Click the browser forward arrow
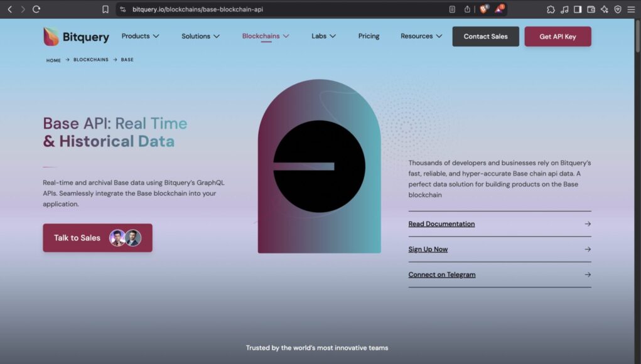Viewport: 641px width, 364px height. 23,9
